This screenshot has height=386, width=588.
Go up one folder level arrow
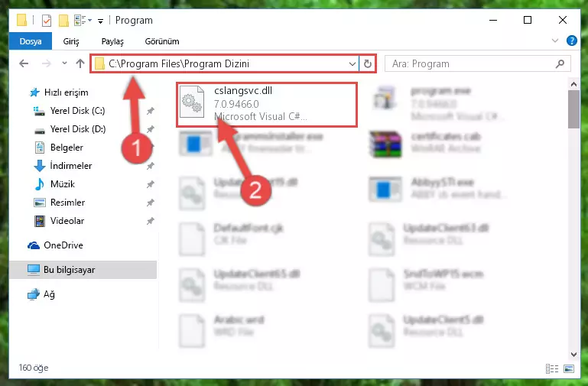click(x=80, y=63)
